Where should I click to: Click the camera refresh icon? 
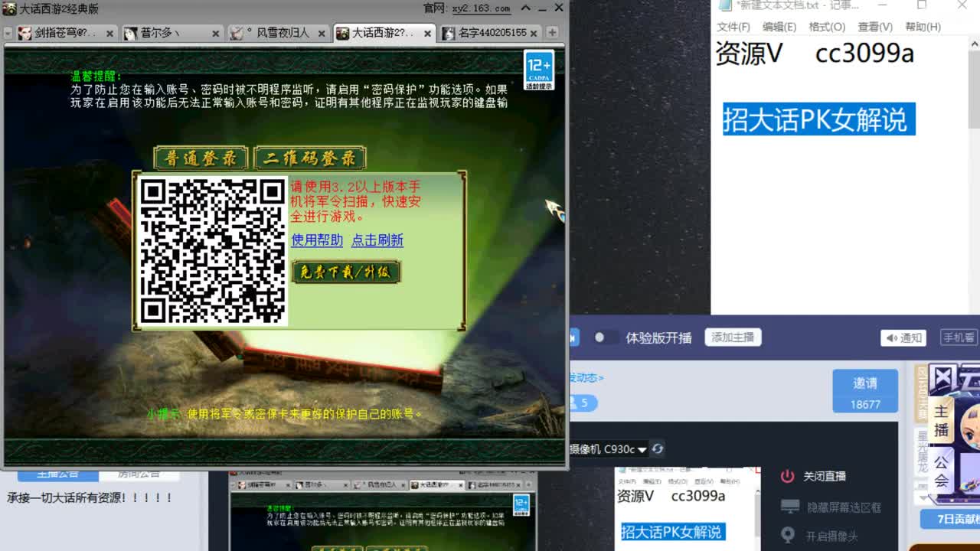pyautogui.click(x=658, y=449)
